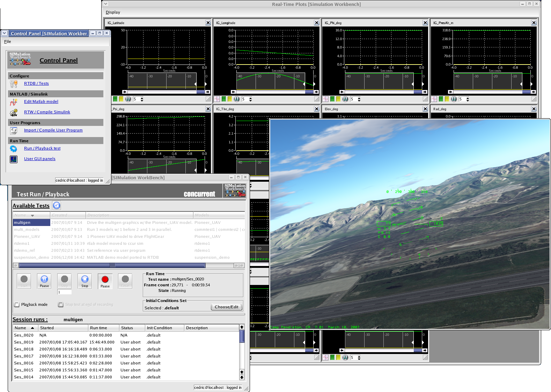Image resolution: width=551 pixels, height=392 pixels.
Task: Open the RTDB / Tests link
Action: pyautogui.click(x=36, y=84)
